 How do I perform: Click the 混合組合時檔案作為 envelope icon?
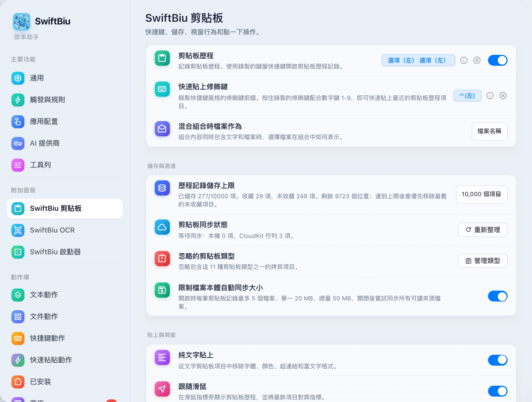[x=162, y=129]
